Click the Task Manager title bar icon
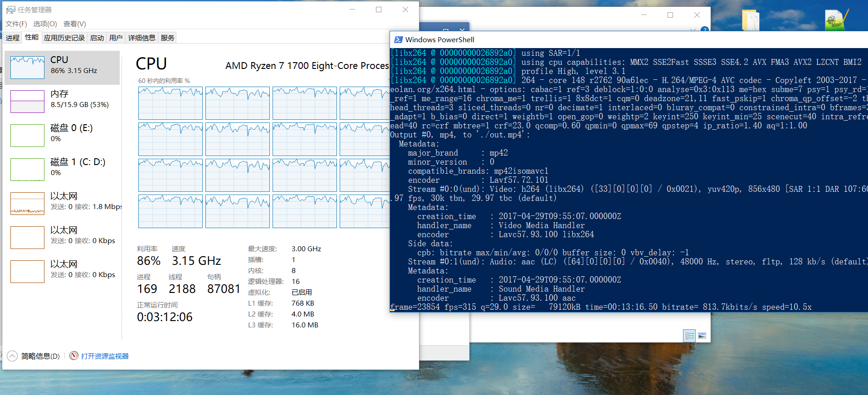Image resolution: width=868 pixels, height=395 pixels. tap(10, 10)
